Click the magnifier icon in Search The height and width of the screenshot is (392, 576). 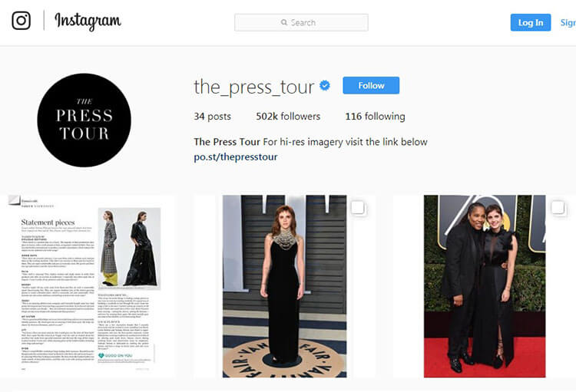pos(284,22)
